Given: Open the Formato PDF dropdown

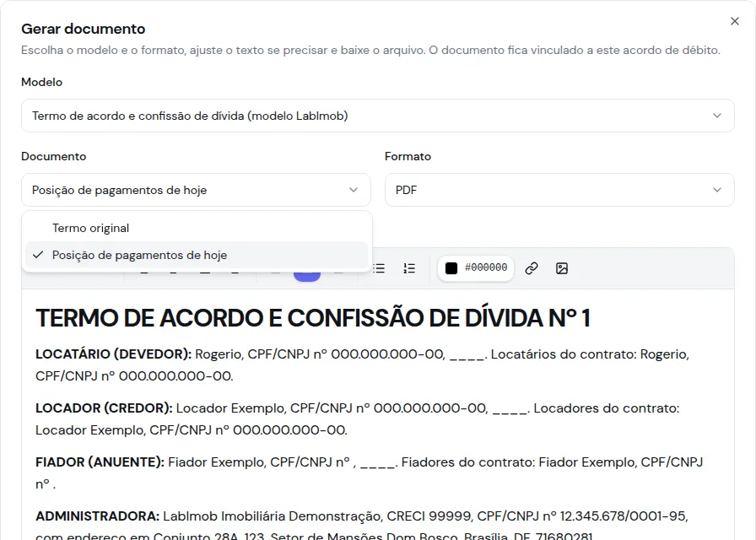Looking at the screenshot, I should [x=559, y=190].
